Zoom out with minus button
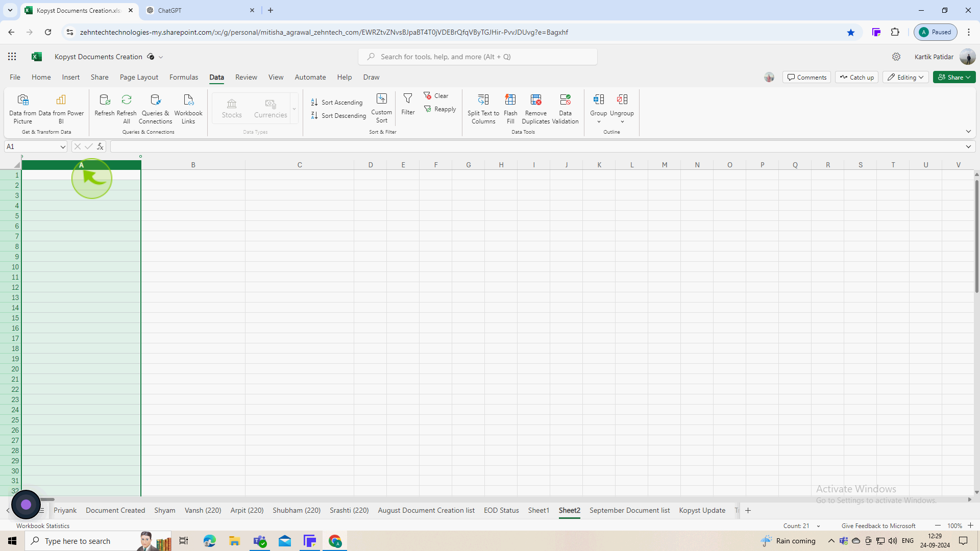The width and height of the screenshot is (980, 551). [938, 525]
